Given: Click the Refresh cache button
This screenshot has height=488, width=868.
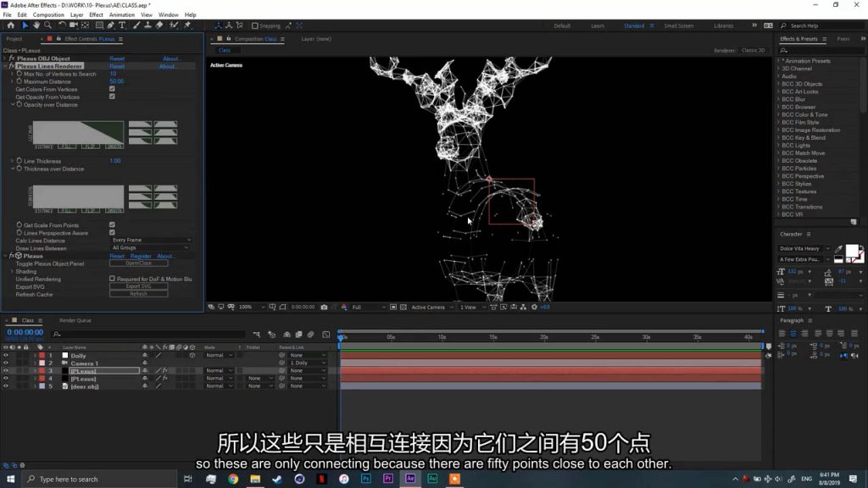Looking at the screenshot, I should pos(138,294).
